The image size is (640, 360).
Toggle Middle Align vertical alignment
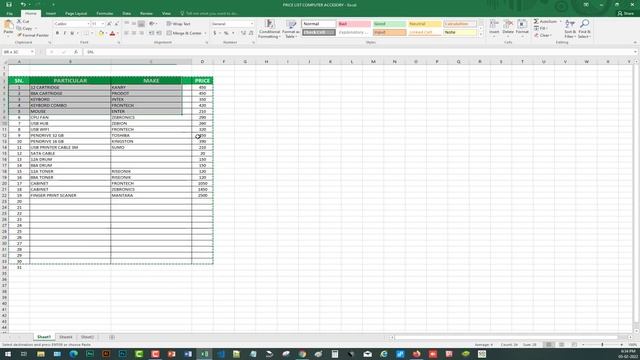coord(134,24)
